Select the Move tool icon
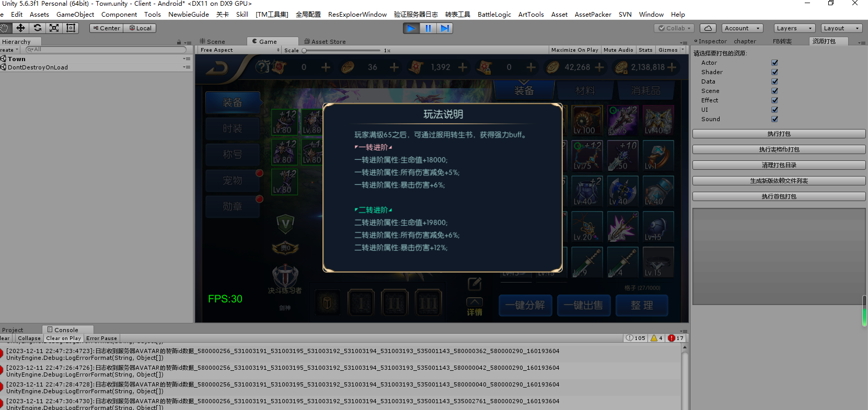Image resolution: width=868 pixels, height=410 pixels. [x=21, y=28]
